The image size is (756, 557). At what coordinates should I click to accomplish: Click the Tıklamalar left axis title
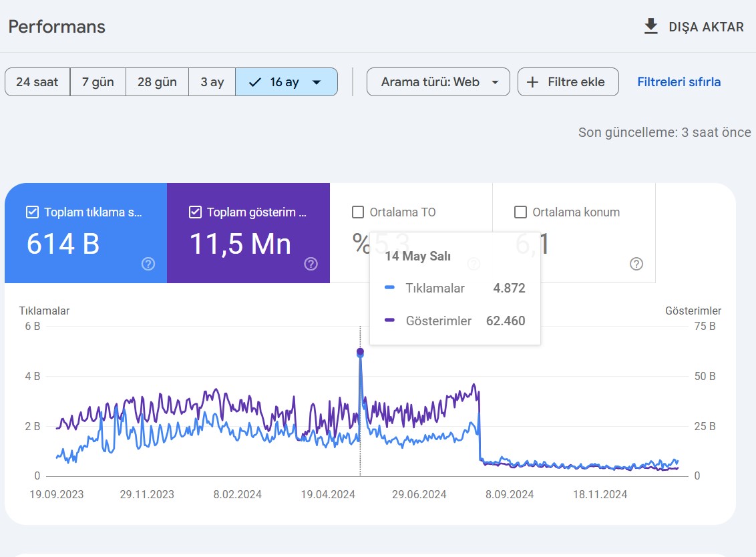(44, 311)
